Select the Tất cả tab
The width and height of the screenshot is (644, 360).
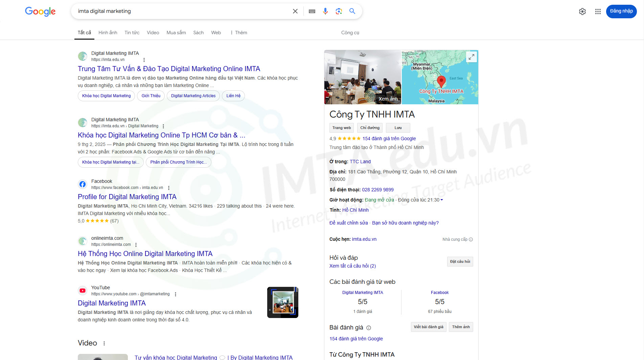point(84,33)
